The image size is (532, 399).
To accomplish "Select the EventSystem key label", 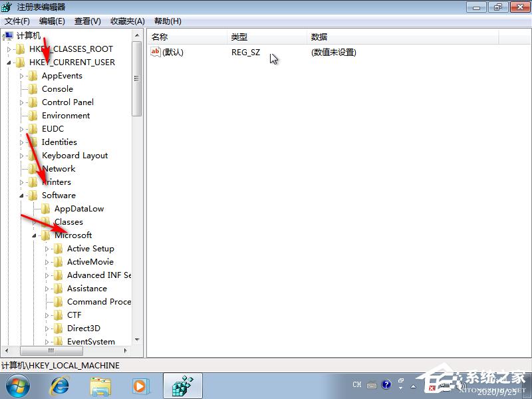I will [91, 341].
